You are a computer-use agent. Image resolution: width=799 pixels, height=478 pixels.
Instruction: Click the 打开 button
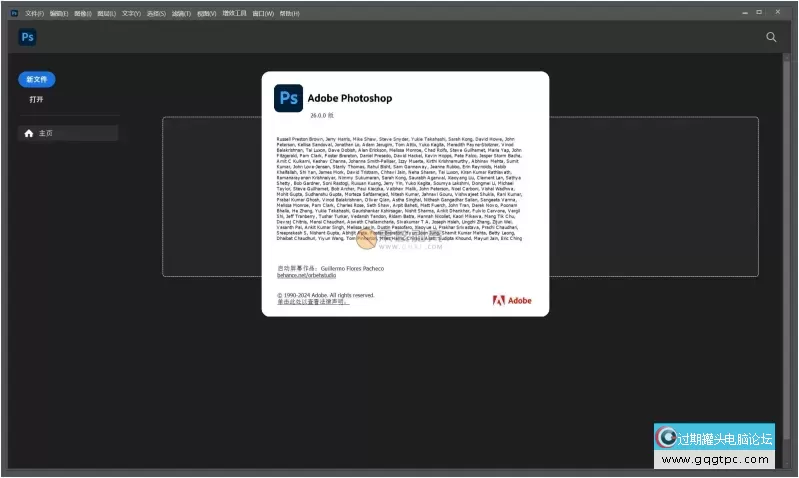(x=36, y=100)
